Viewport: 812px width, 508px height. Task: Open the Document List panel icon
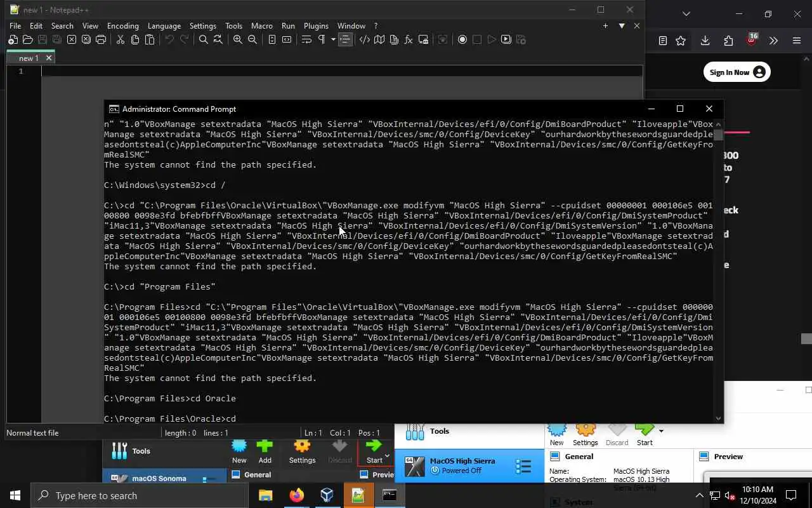click(x=393, y=39)
